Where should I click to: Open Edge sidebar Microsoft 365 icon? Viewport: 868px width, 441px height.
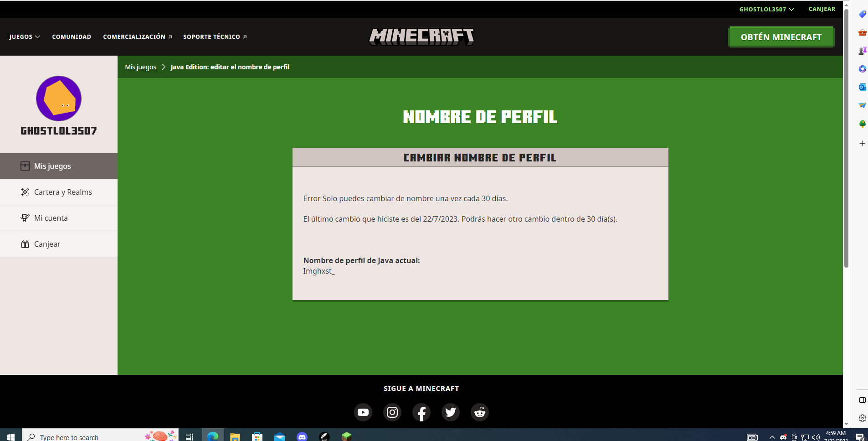click(x=862, y=69)
